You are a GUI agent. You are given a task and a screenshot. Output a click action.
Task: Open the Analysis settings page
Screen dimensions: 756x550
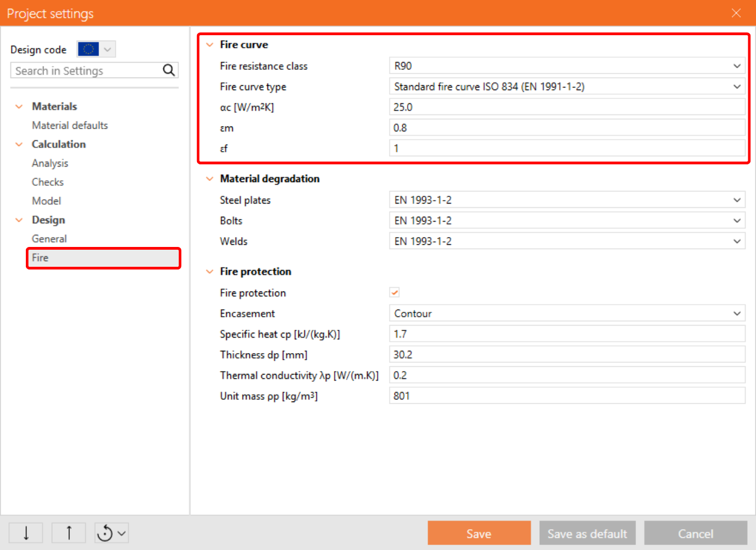click(x=50, y=163)
